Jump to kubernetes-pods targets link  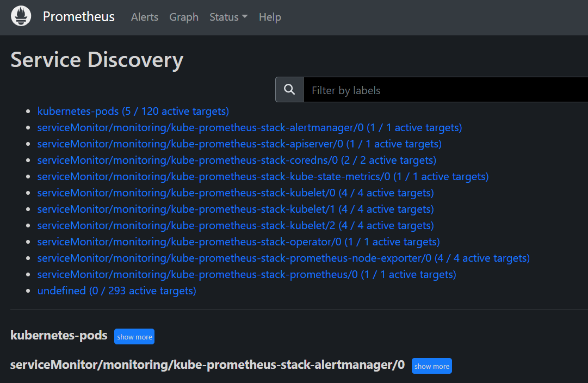tap(133, 111)
